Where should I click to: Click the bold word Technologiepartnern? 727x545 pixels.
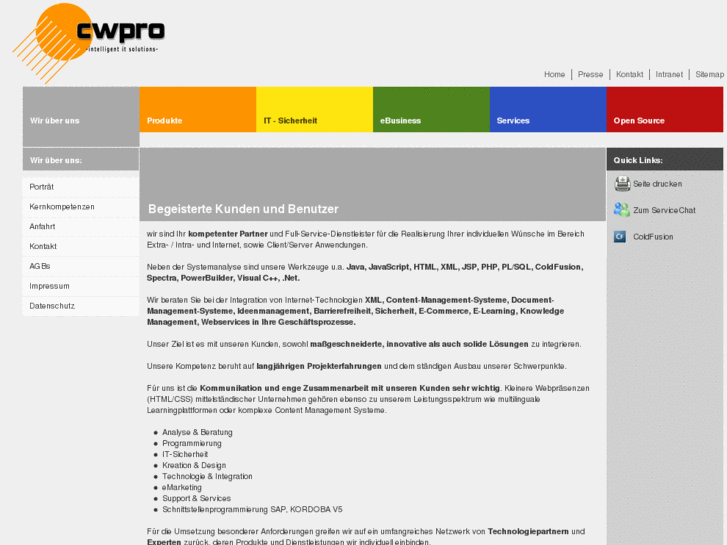coord(528,532)
